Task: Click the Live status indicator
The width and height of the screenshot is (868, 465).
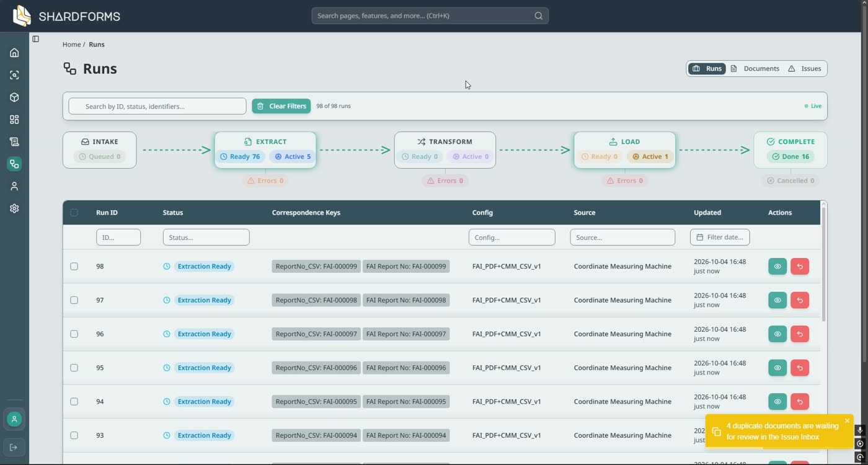Action: pos(813,106)
